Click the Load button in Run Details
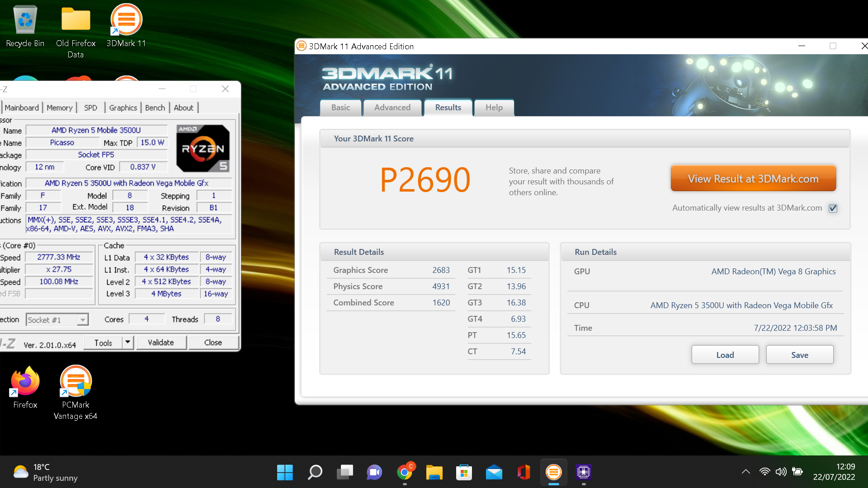 click(x=725, y=355)
